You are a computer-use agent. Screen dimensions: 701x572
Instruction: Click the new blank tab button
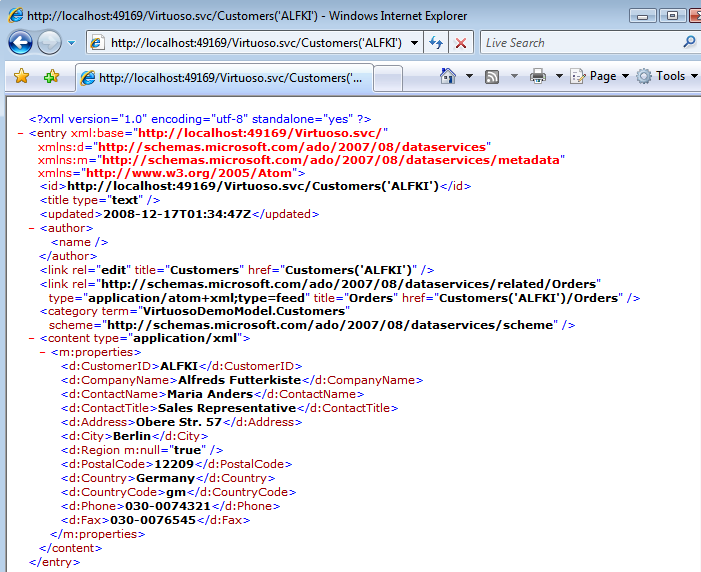click(389, 79)
